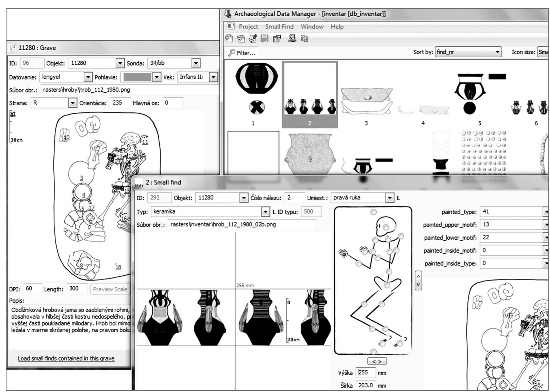Open the Project menu
Screen dimensions: 550x392
click(x=249, y=27)
